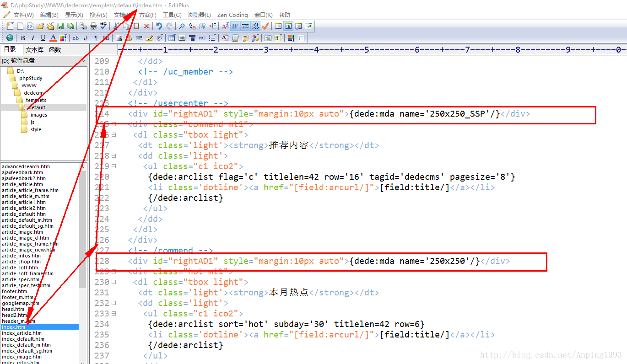Collapse code fold at line 232
Screen dimensions: 627x364
tap(114, 303)
